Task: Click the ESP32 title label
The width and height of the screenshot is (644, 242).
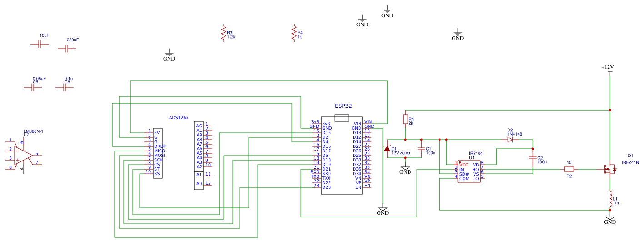Action: click(344, 106)
